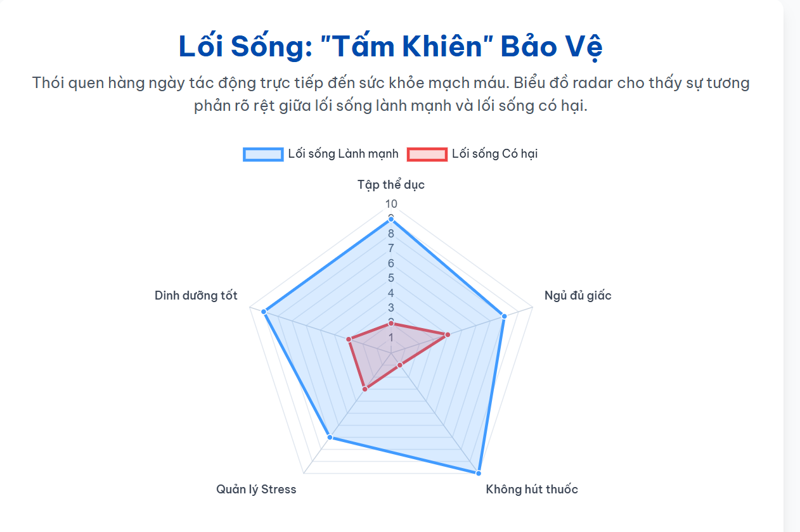Click the red legend color swatch

pyautogui.click(x=427, y=154)
